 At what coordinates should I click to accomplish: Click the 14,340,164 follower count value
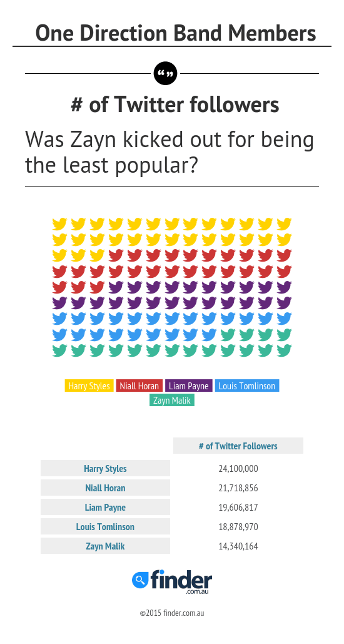[x=238, y=546]
